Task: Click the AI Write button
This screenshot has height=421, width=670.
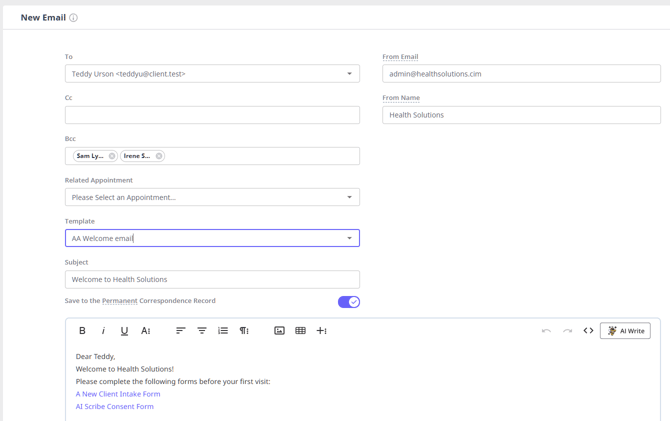Action: tap(625, 331)
